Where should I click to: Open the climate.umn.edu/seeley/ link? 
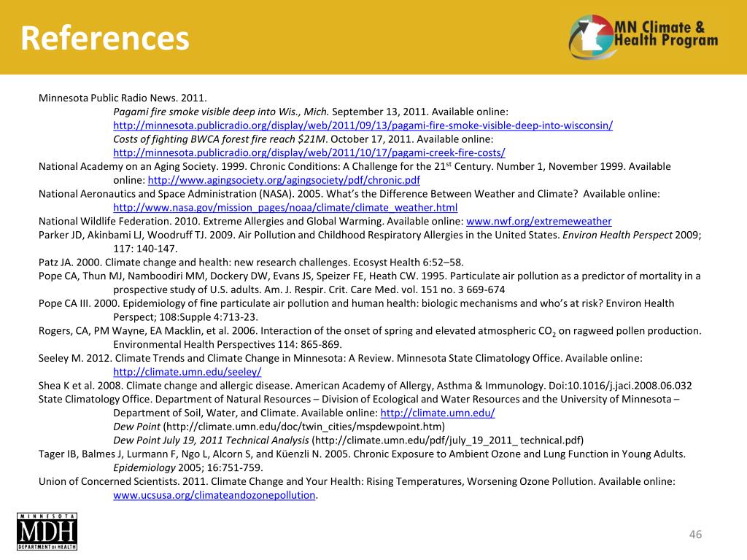tap(187, 372)
